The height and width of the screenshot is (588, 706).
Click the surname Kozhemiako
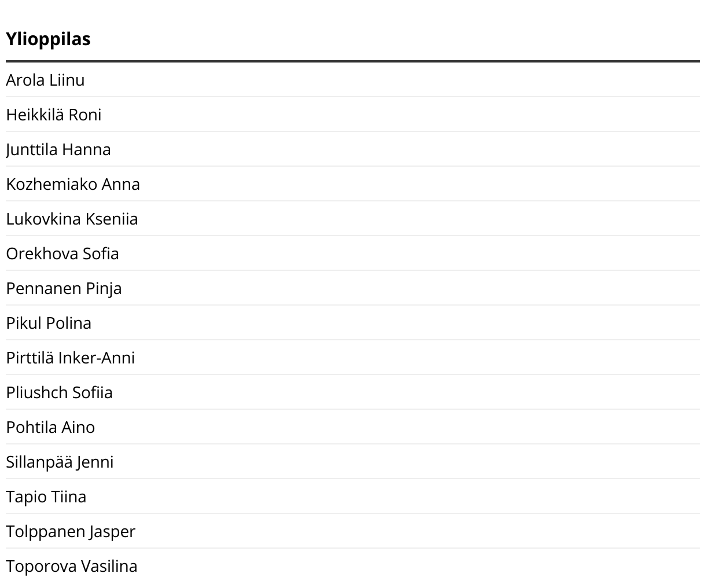52,184
